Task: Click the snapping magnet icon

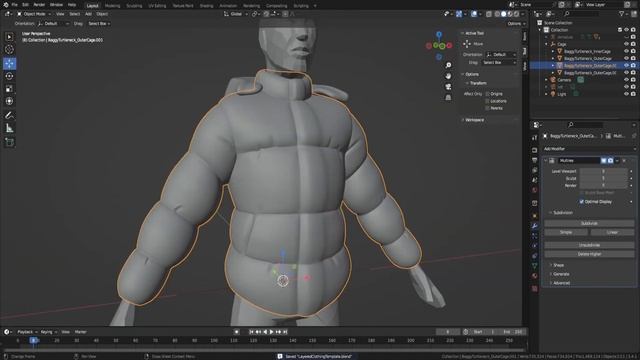Action: (266, 14)
